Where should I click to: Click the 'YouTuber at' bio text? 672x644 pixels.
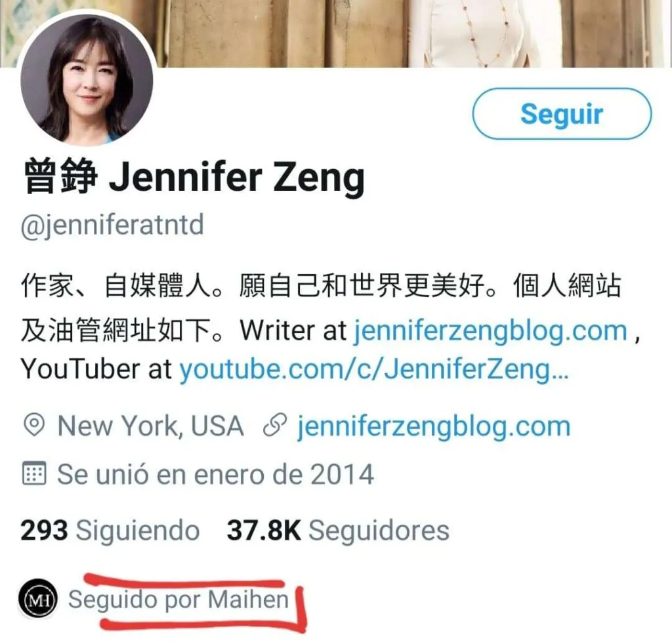pyautogui.click(x=96, y=369)
